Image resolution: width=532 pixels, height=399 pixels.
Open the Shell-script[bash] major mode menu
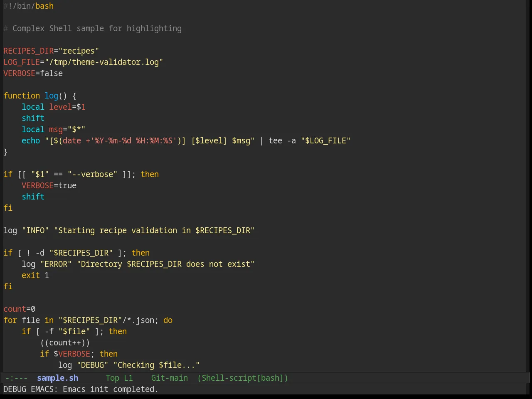243,378
